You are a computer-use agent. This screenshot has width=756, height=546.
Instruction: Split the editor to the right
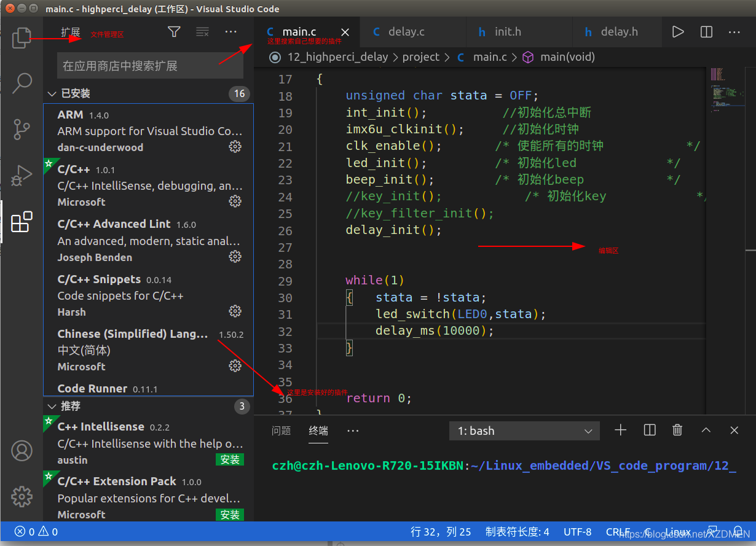707,32
